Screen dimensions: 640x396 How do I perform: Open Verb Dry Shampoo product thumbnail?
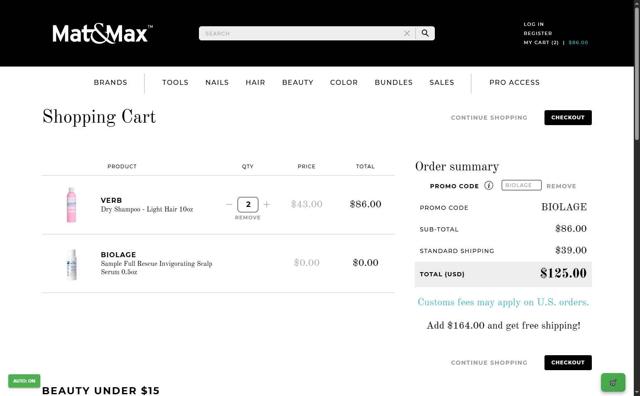[71, 205]
